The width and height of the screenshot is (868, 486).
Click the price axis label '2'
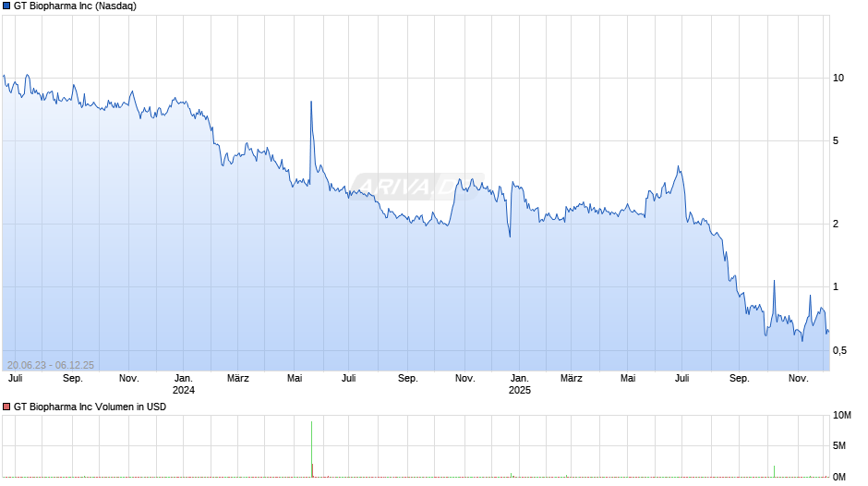pyautogui.click(x=836, y=224)
